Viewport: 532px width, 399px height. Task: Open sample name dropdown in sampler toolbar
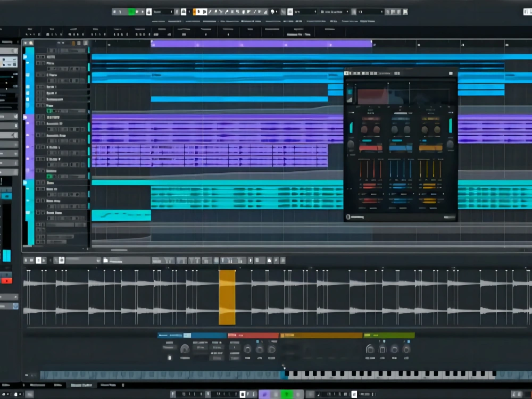tap(83, 260)
